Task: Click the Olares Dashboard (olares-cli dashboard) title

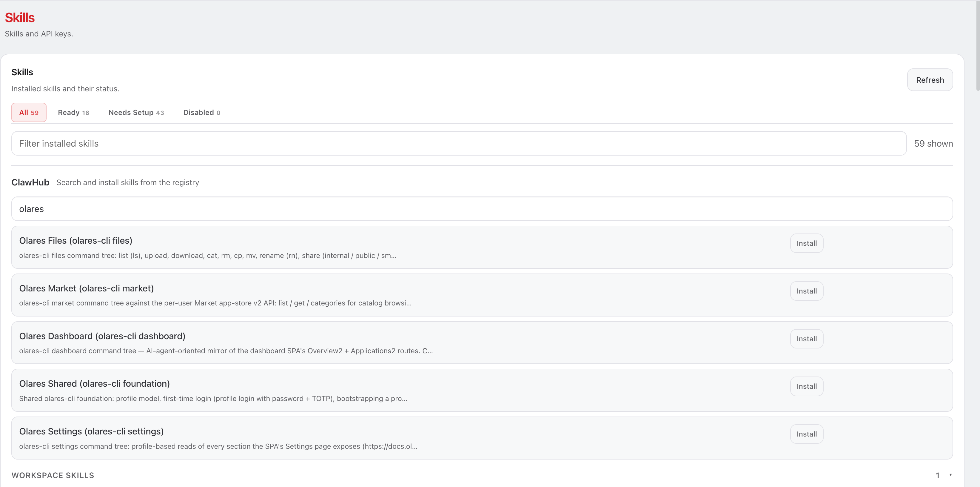Action: (102, 336)
